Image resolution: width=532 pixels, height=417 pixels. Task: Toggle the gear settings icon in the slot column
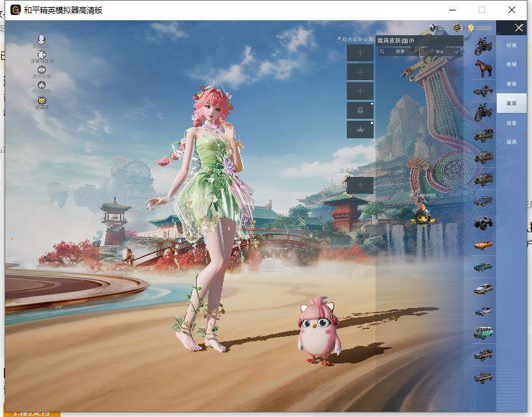point(360,110)
